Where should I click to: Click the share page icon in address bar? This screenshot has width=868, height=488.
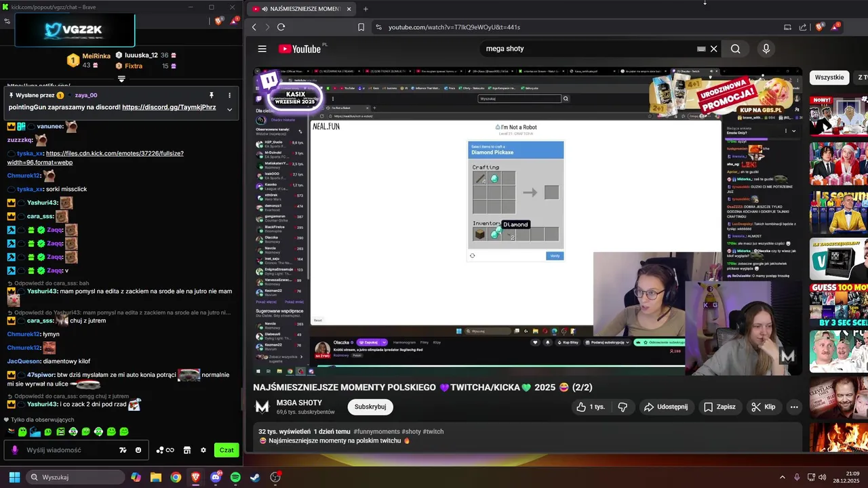coord(803,27)
